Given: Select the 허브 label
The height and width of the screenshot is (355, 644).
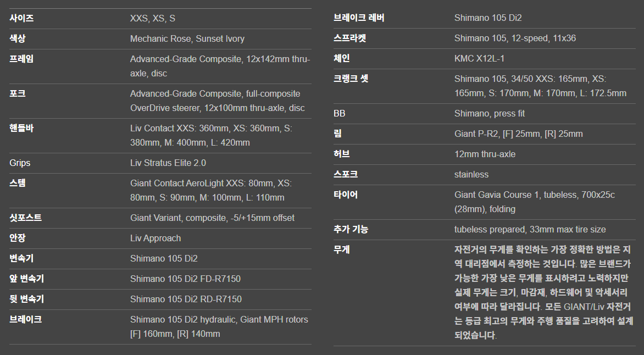Looking at the screenshot, I should [341, 154].
